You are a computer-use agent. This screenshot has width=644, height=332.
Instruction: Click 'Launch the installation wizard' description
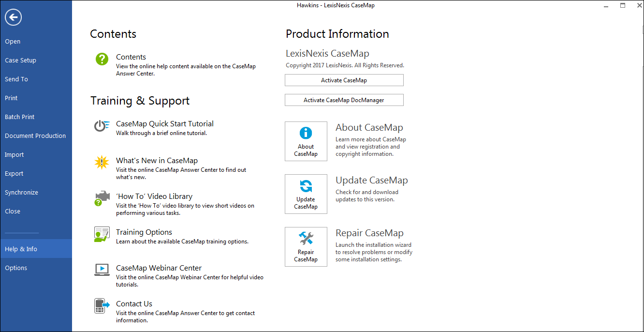[374, 252]
